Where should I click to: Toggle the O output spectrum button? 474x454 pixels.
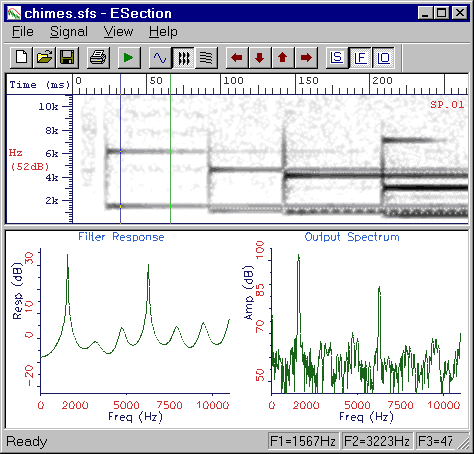tap(383, 58)
